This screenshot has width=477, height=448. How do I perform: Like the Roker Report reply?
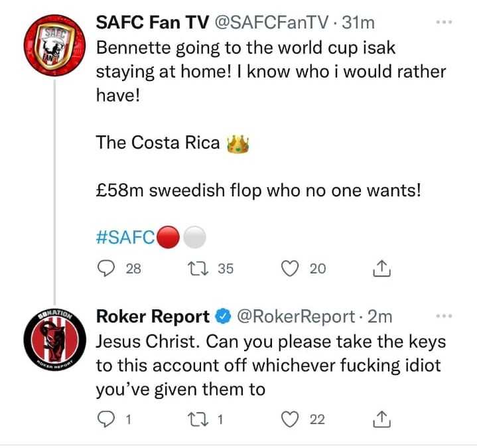(x=290, y=419)
